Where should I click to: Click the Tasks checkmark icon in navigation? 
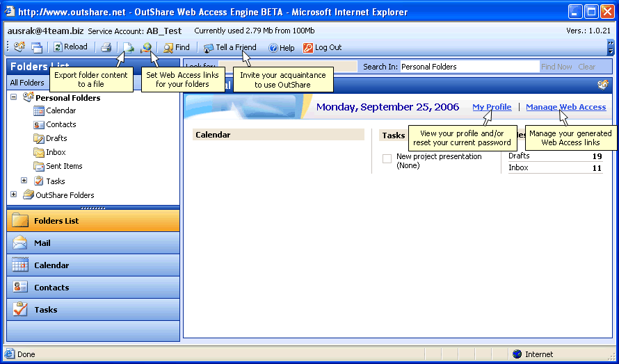coord(19,309)
